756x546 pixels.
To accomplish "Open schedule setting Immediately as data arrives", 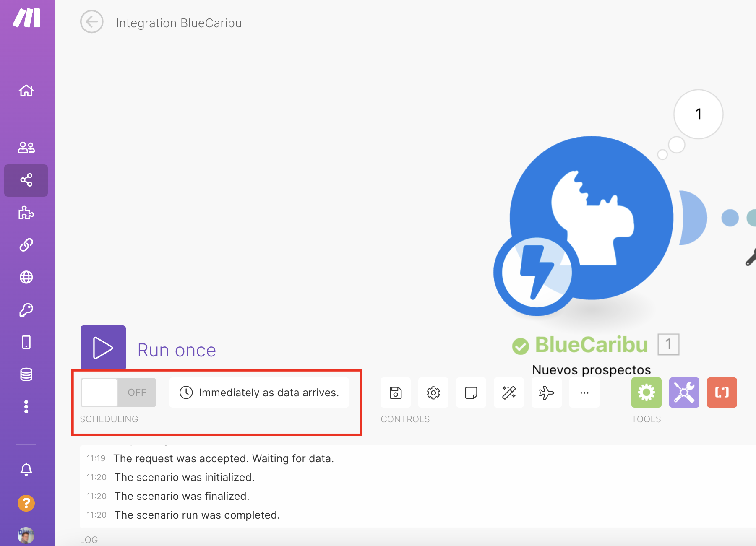I will coord(259,393).
